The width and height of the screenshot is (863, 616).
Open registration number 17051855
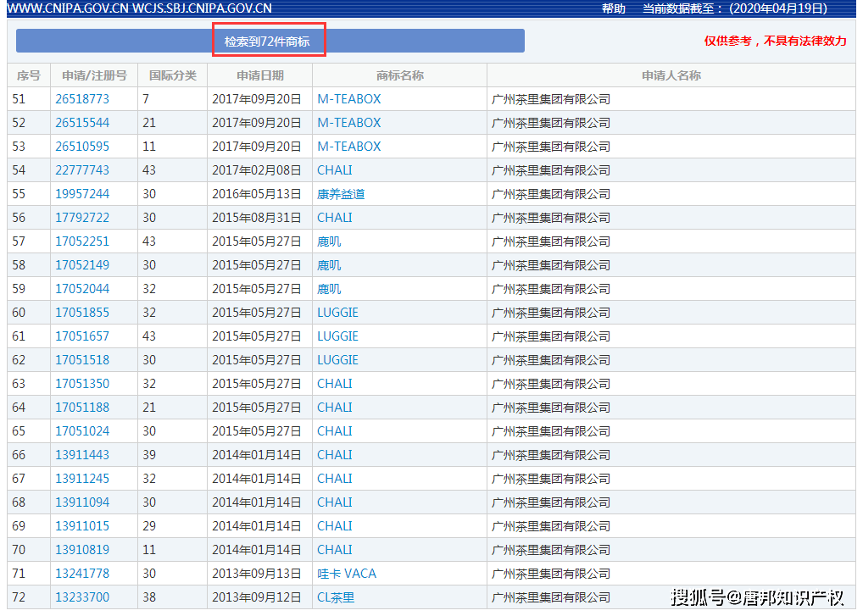(x=82, y=313)
